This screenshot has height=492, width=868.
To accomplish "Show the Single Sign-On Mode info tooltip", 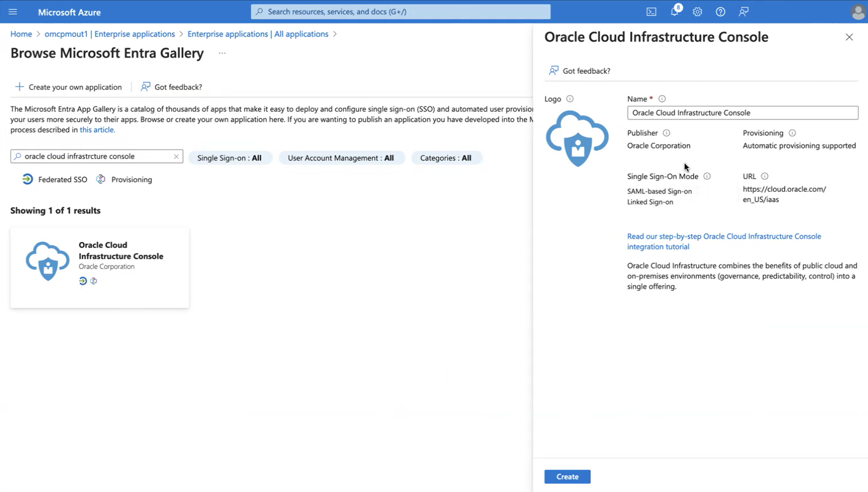I will coord(707,176).
